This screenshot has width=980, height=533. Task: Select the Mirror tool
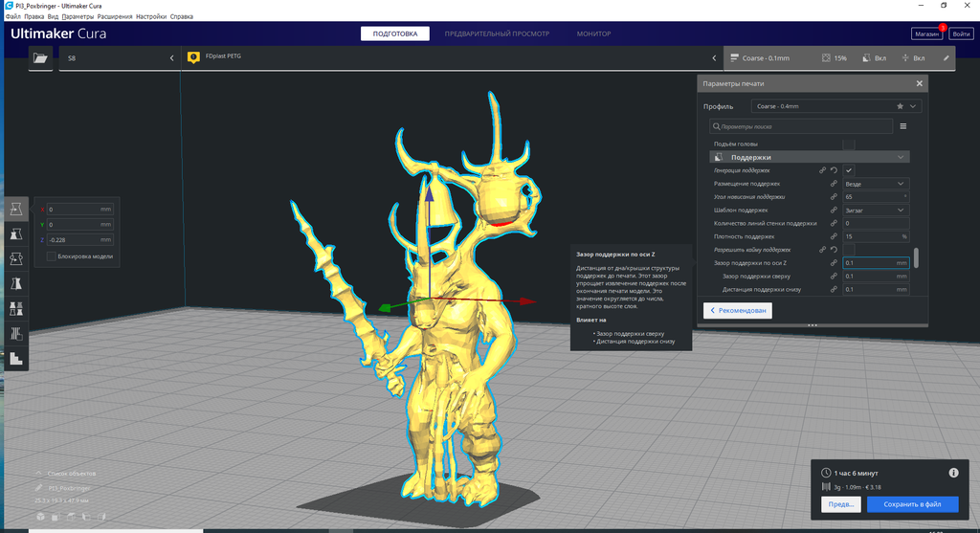tap(16, 283)
